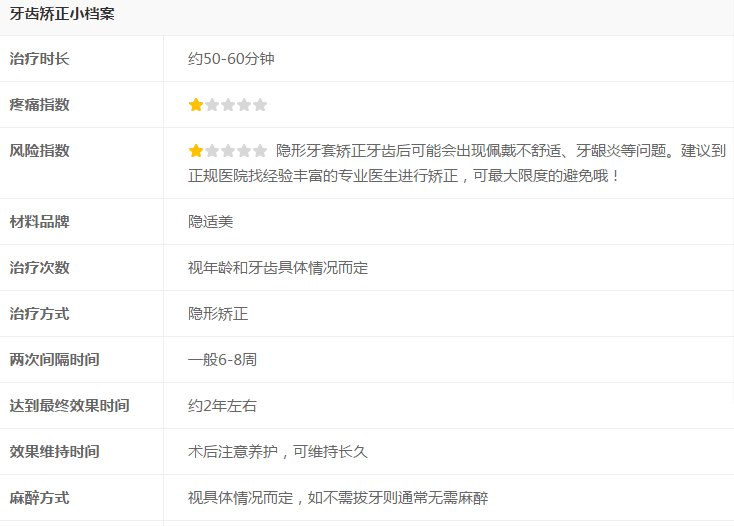The image size is (734, 526).
Task: Click the line 正规医院找经验丰富的专业医生进行矫正
Action: [323, 176]
